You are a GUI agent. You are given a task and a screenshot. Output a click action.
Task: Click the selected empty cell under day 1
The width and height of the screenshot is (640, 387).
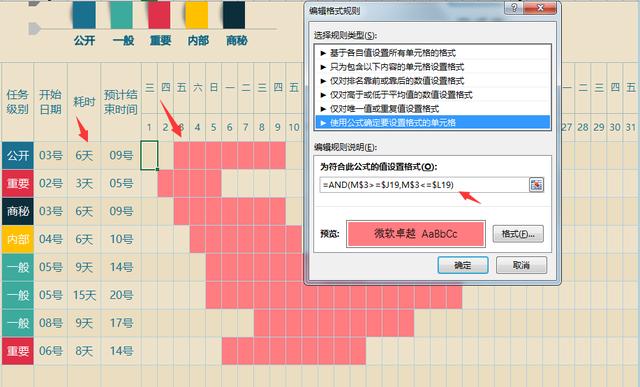pos(149,156)
